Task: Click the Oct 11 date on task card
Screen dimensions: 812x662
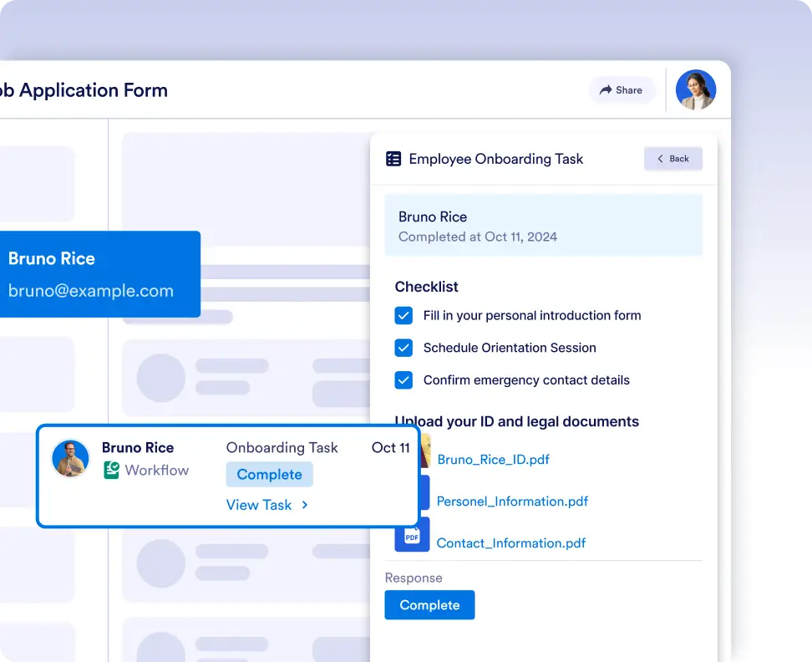Action: pos(390,447)
